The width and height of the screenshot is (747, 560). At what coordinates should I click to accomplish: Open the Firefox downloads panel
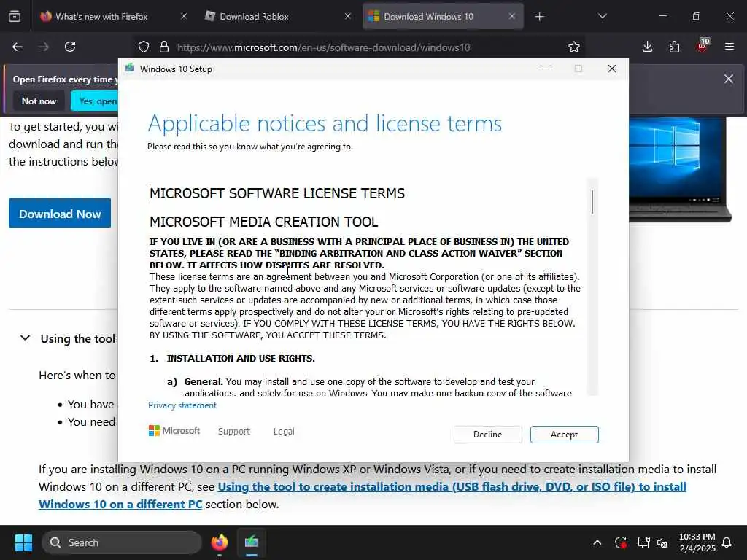click(x=648, y=47)
